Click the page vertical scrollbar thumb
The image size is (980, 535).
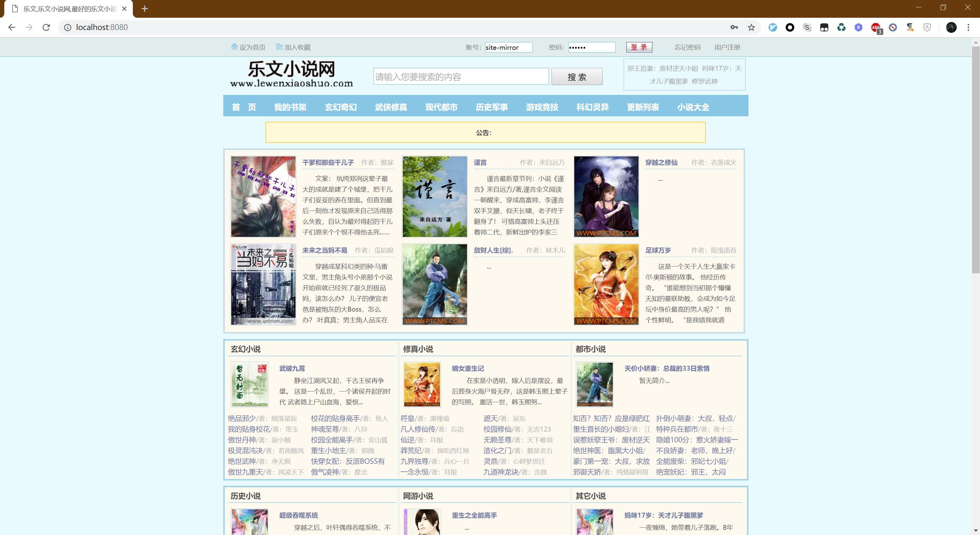(976, 160)
